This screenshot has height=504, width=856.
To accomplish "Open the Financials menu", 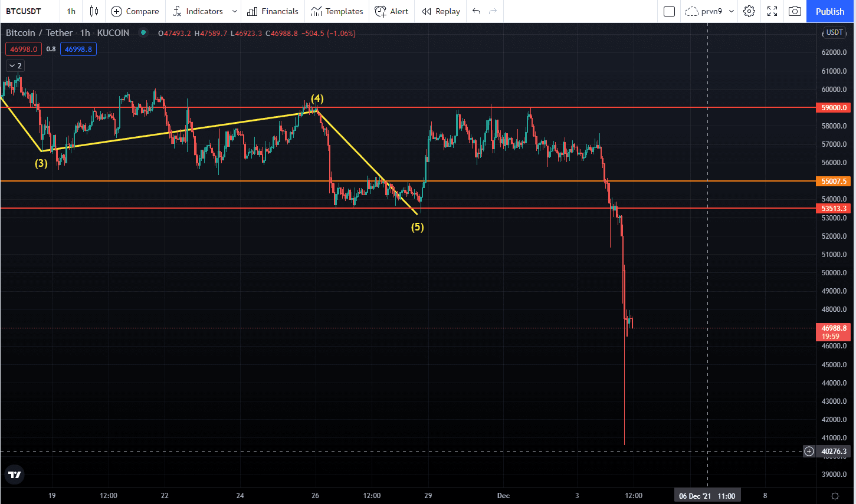I will point(273,11).
